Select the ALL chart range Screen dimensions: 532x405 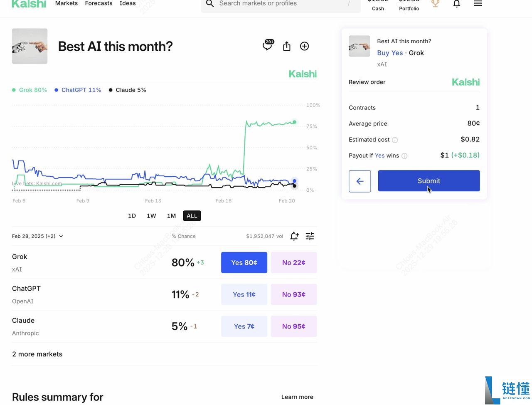pyautogui.click(x=192, y=216)
